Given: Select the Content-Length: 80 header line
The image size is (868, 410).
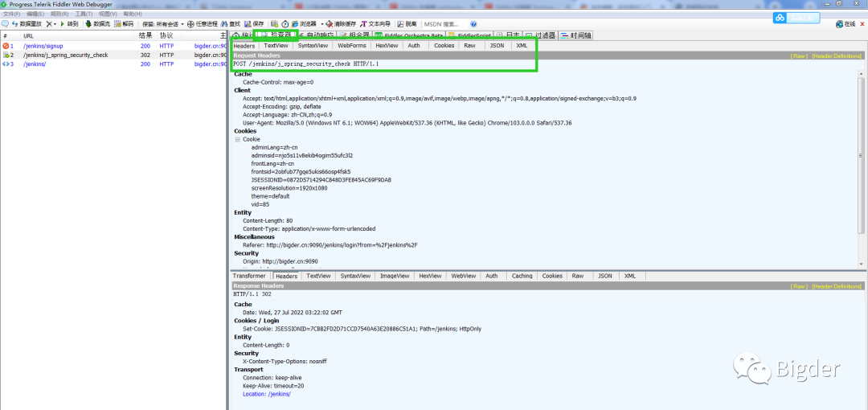Looking at the screenshot, I should [x=268, y=220].
